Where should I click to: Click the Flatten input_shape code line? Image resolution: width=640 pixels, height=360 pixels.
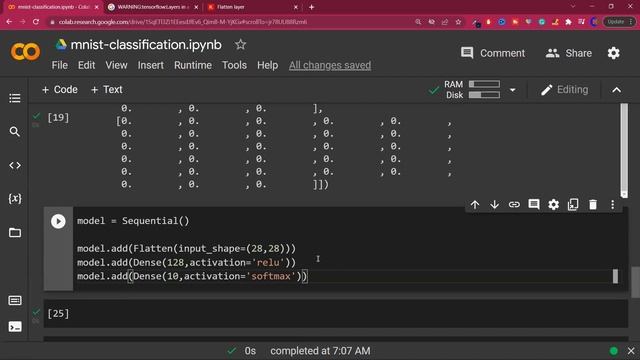tap(186, 249)
